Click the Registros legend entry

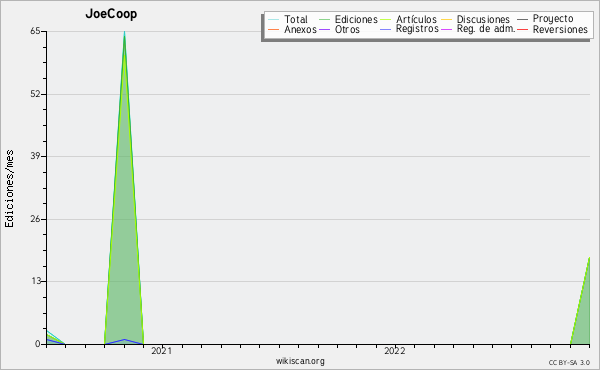[x=409, y=29]
